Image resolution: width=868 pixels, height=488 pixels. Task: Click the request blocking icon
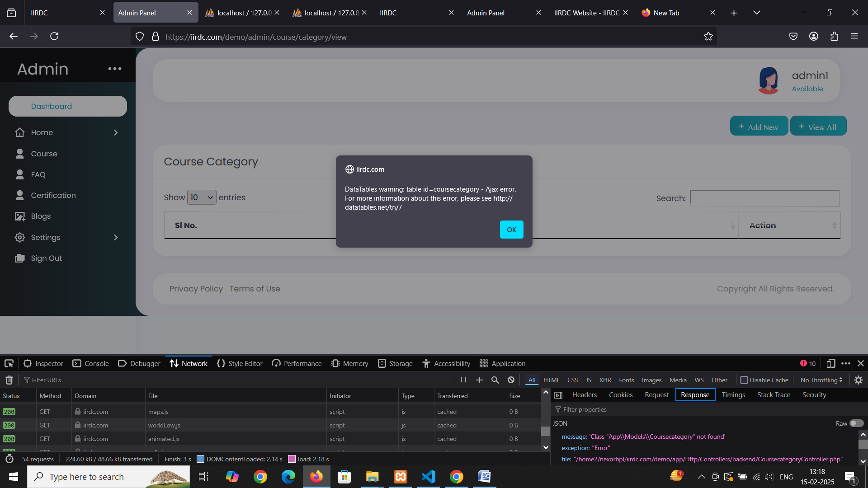click(x=511, y=380)
